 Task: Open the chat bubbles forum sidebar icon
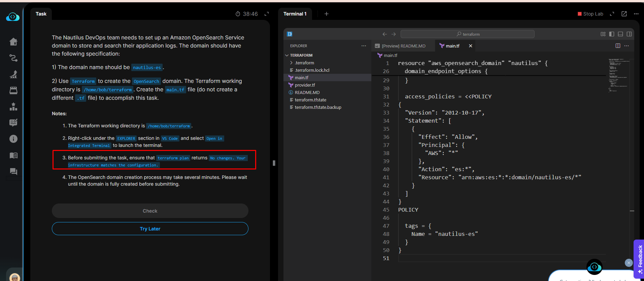pos(13,171)
